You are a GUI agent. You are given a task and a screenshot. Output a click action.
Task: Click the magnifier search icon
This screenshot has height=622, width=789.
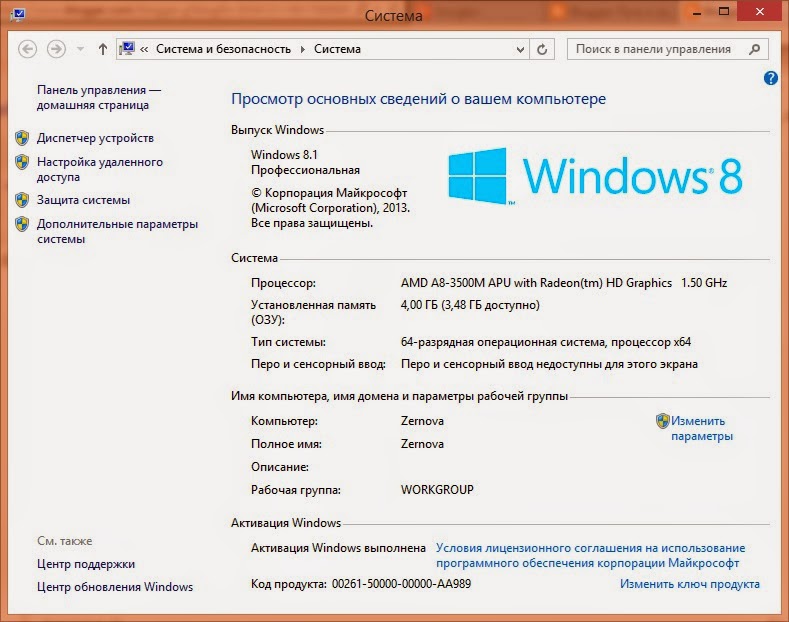click(x=754, y=49)
